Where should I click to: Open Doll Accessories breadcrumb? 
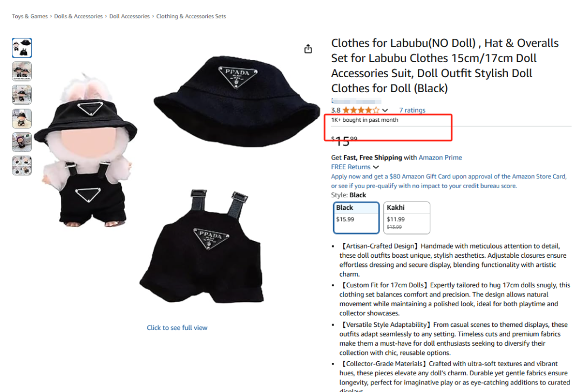pos(130,16)
